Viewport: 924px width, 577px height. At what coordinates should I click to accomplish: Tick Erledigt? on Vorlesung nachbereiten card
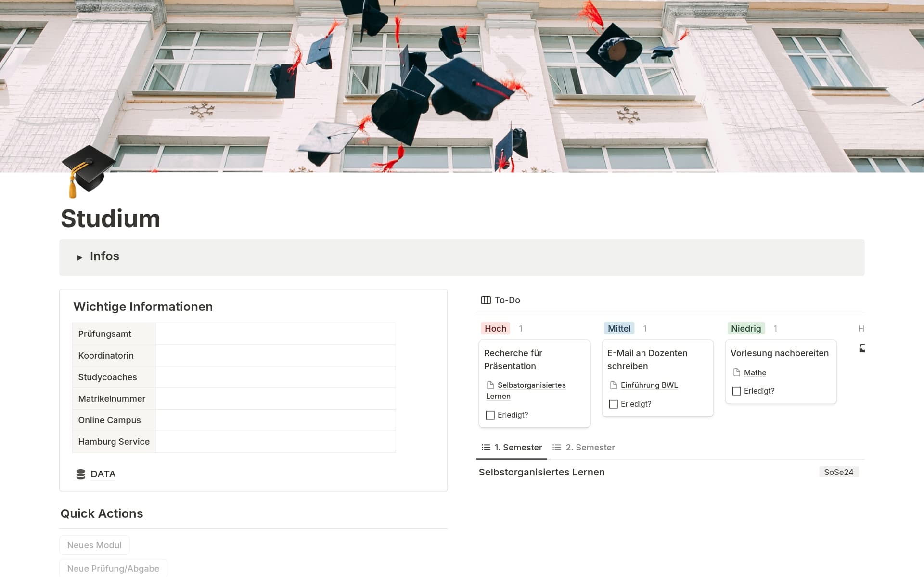click(x=736, y=391)
